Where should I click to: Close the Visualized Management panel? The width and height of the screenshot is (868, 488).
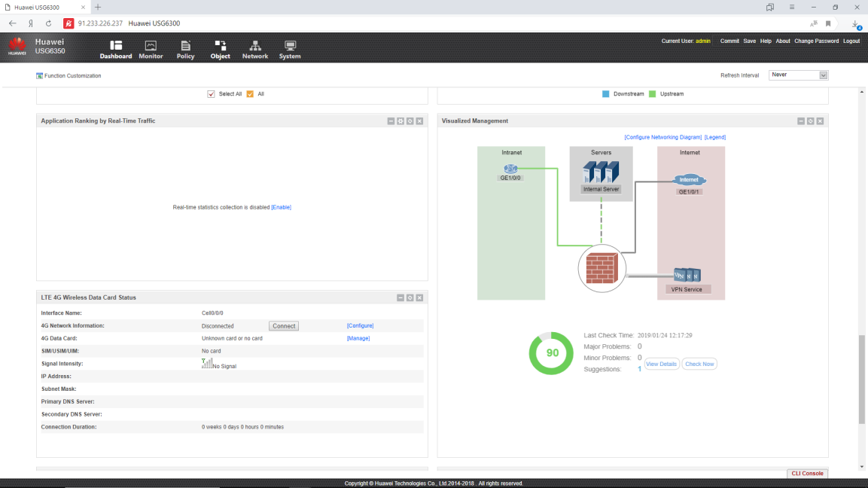tap(821, 120)
